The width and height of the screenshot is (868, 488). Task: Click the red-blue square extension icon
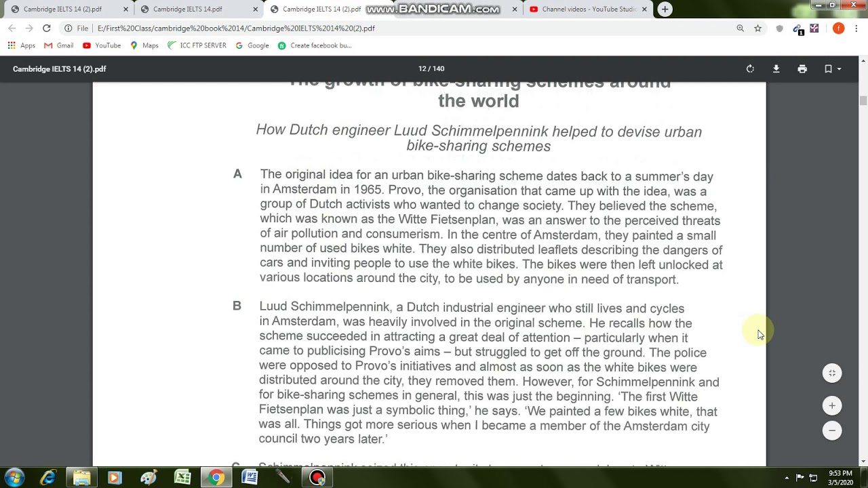[x=814, y=28]
